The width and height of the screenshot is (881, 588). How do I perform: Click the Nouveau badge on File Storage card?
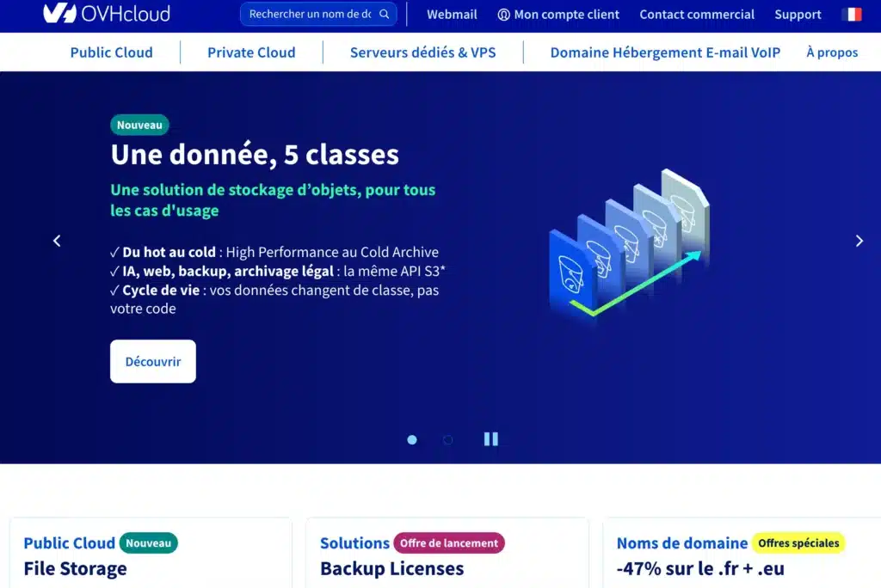click(148, 543)
